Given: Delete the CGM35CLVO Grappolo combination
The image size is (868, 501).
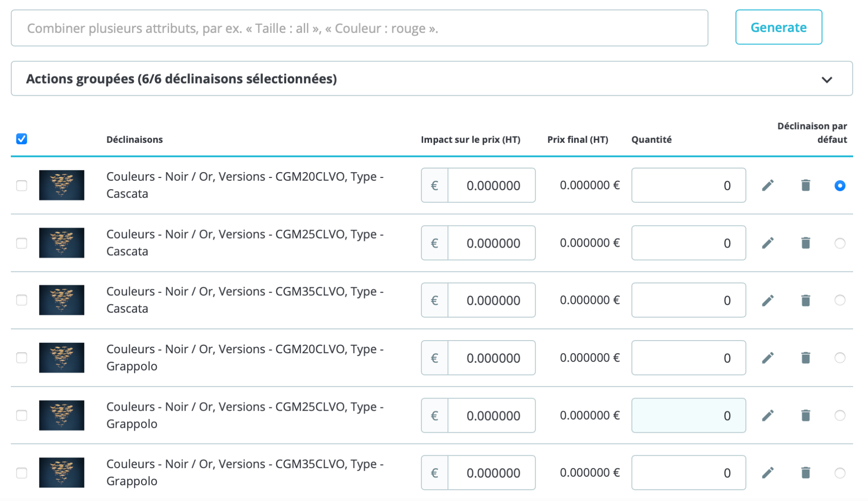Looking at the screenshot, I should click(x=806, y=473).
